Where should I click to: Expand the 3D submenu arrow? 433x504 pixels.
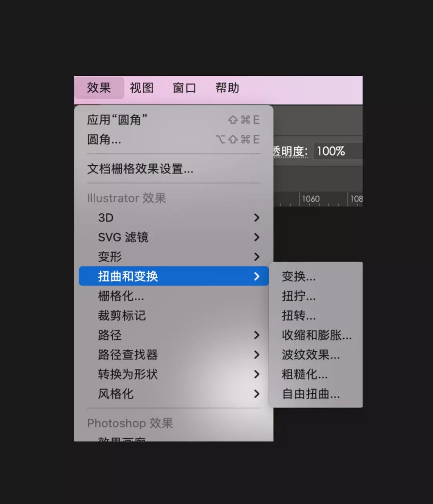tap(257, 218)
